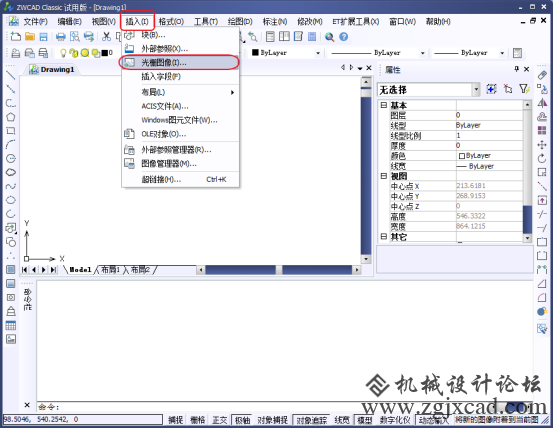Choose 光栅图像(I)... from Insert menu

pyautogui.click(x=180, y=63)
